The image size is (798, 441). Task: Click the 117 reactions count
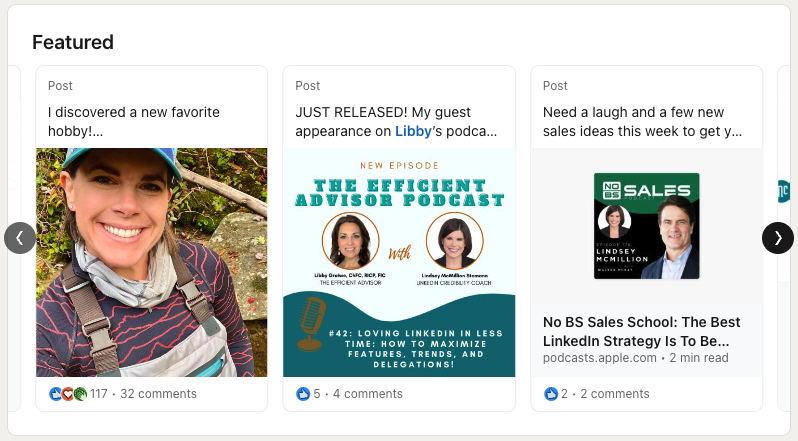(x=98, y=394)
